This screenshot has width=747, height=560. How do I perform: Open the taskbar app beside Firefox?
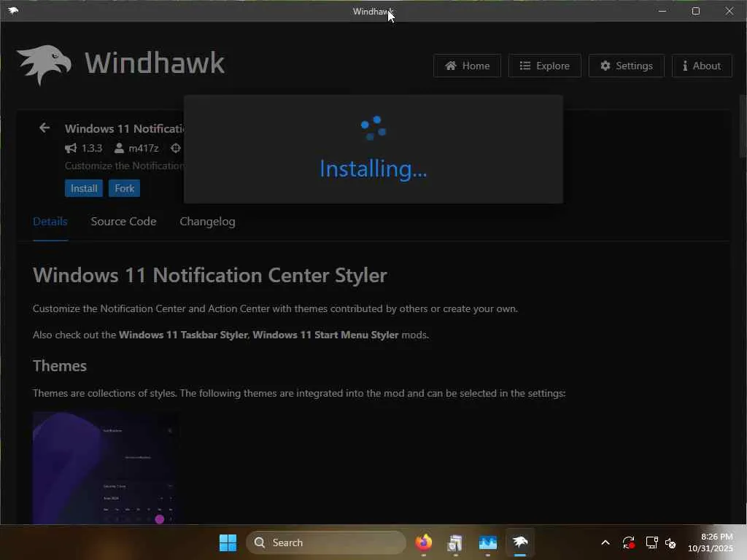455,542
